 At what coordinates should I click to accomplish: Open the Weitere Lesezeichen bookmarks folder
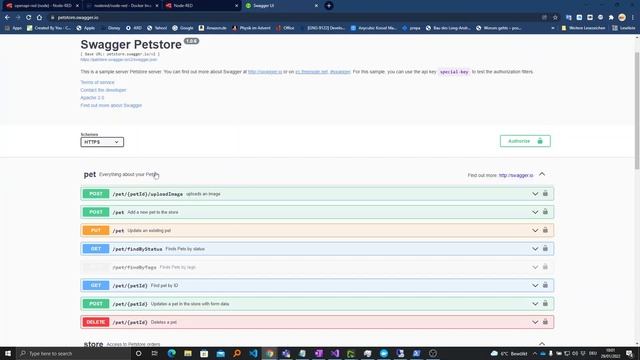click(584, 28)
